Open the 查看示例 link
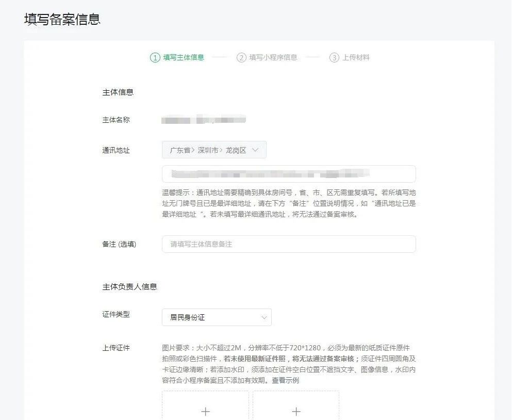The image size is (512, 420). (286, 381)
